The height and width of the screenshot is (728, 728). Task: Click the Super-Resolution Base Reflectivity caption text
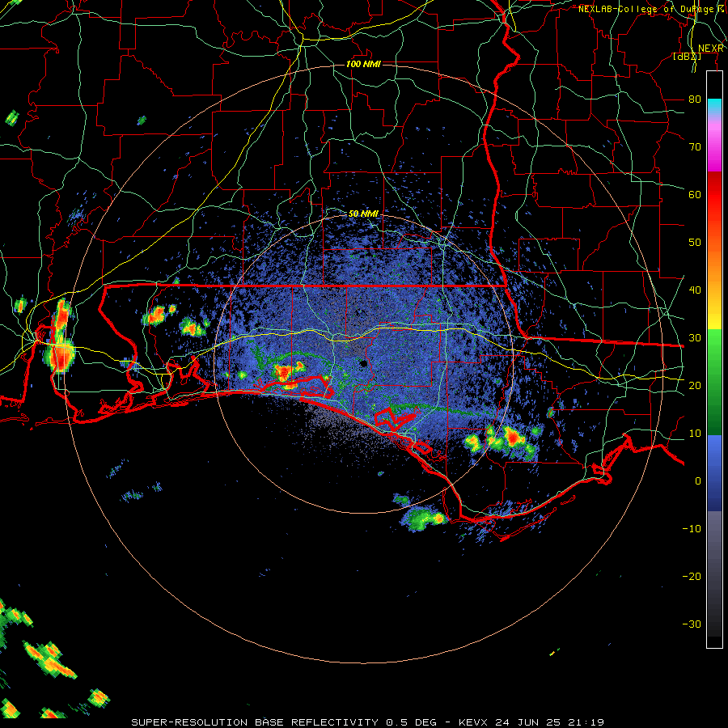click(x=255, y=722)
